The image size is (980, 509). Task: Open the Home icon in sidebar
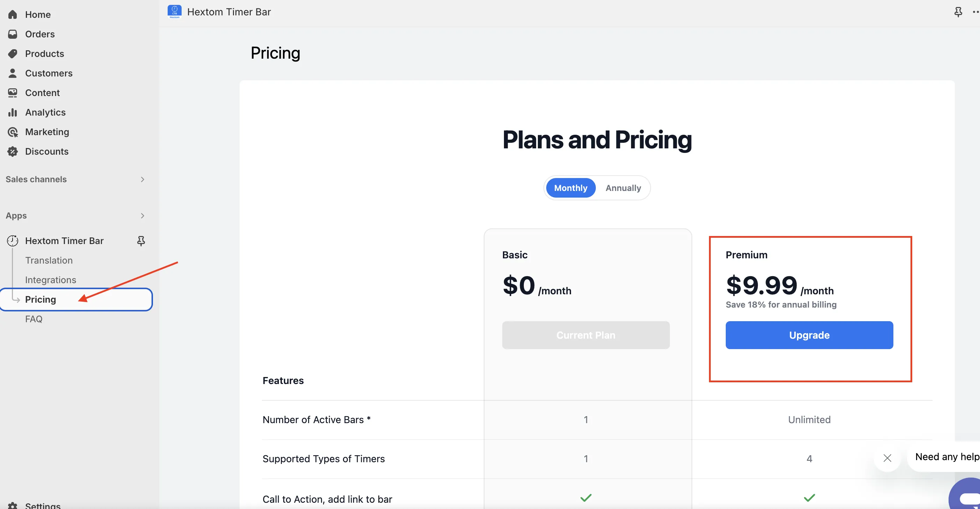[13, 14]
